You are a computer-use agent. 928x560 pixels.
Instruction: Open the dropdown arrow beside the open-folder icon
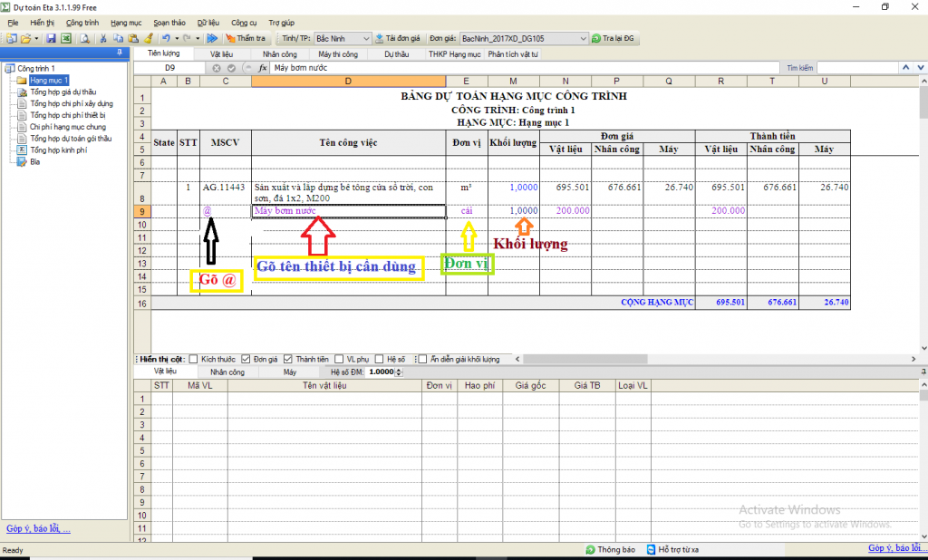click(x=36, y=39)
